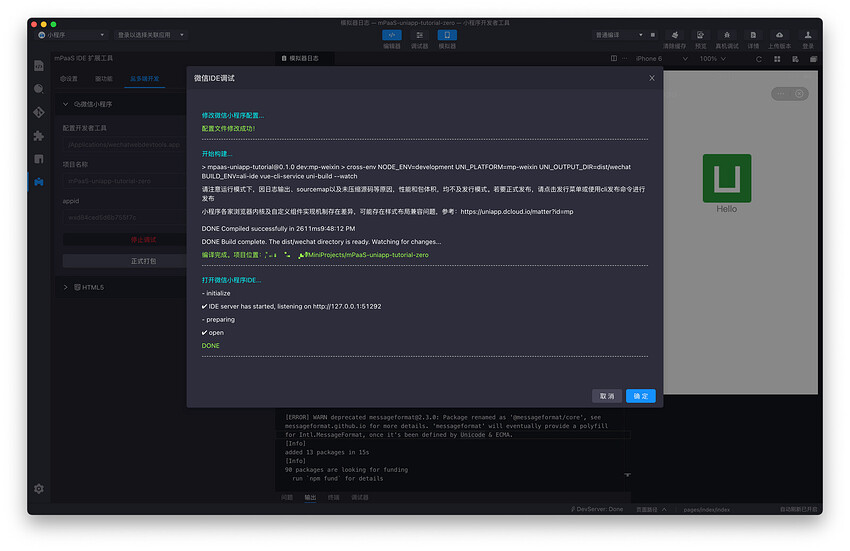Click the refresh icon above the simulator
The image size is (850, 551).
[761, 59]
